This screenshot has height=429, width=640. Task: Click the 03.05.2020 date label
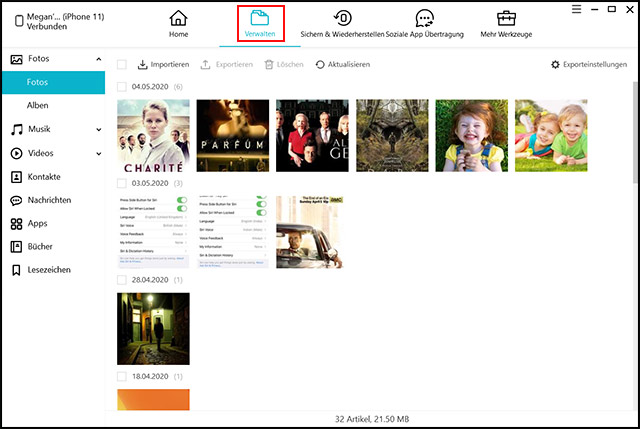click(150, 183)
